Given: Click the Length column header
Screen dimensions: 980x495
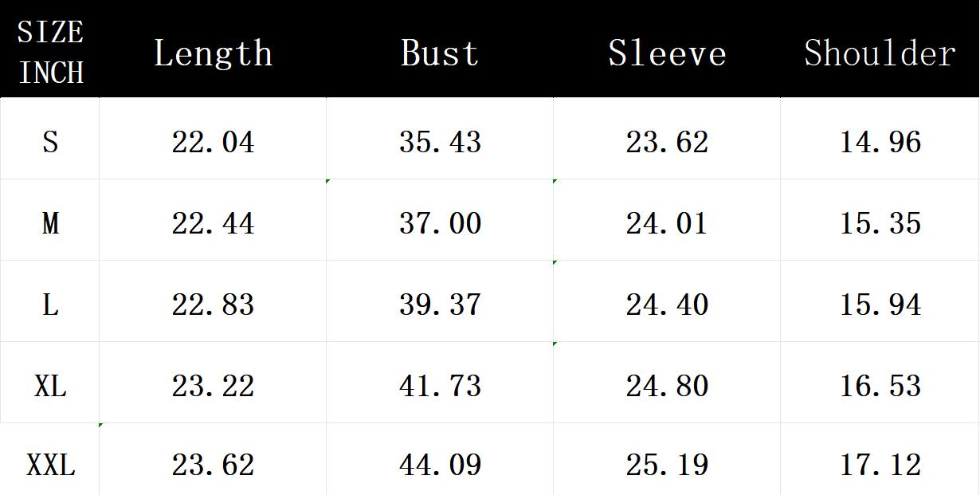Looking at the screenshot, I should 213,53.
